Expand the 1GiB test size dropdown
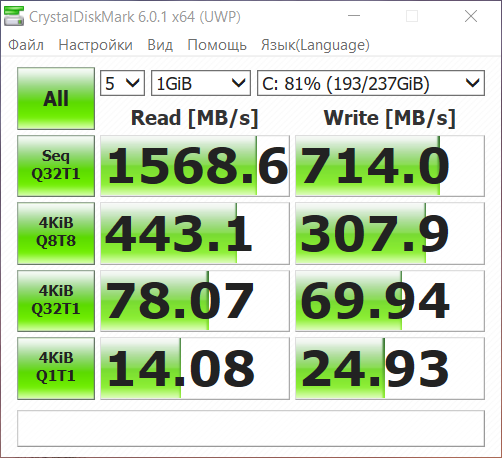Viewport: 502px width, 458px height. click(x=201, y=83)
